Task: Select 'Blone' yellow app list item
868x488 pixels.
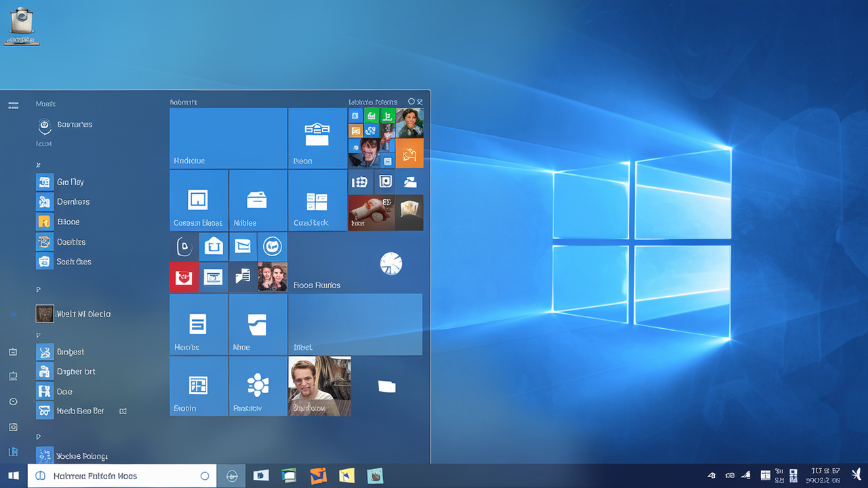Action: [x=68, y=222]
